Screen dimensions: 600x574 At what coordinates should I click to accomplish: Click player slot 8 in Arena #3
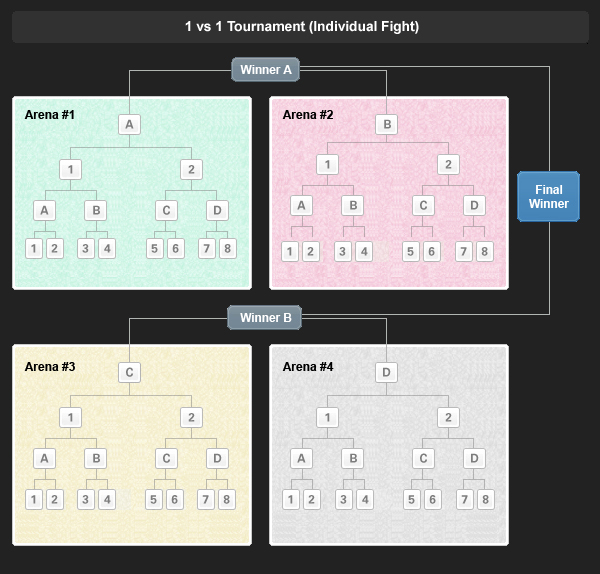[227, 498]
